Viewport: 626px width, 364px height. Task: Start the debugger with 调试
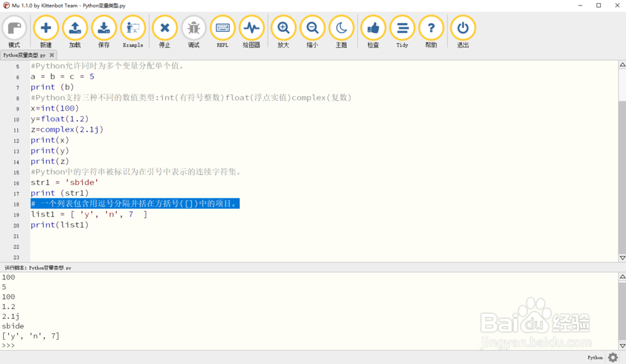click(193, 32)
